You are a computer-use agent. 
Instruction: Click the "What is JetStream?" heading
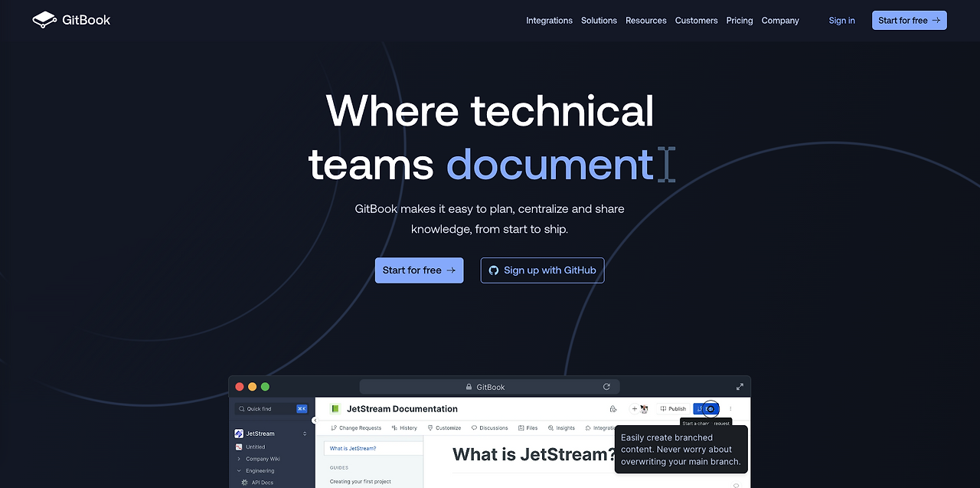(x=534, y=454)
